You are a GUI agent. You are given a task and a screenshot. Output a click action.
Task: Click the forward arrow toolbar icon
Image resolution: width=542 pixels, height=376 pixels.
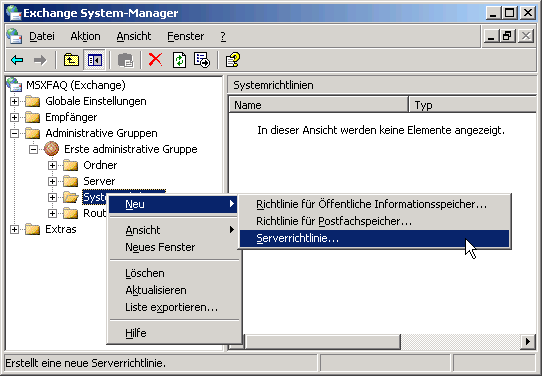40,60
